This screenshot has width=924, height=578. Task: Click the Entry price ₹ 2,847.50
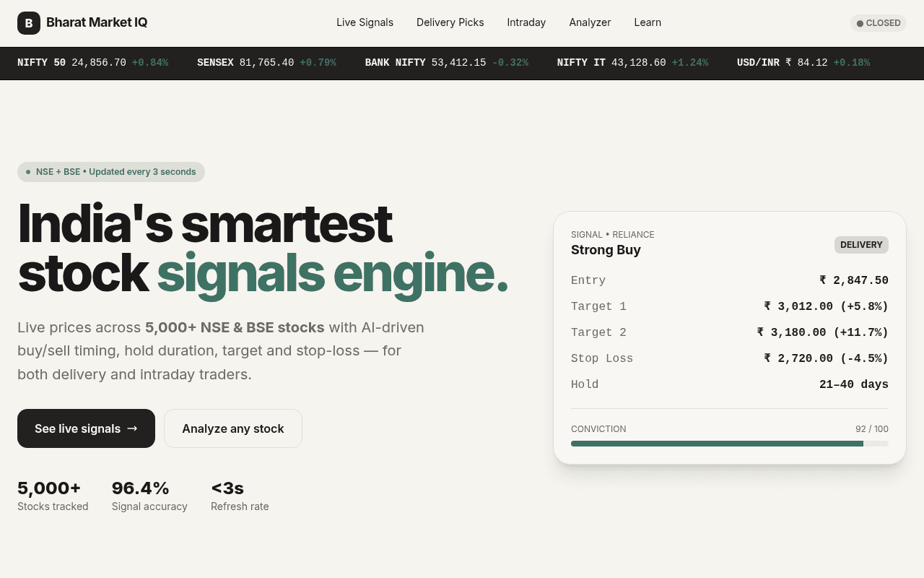[x=854, y=280]
